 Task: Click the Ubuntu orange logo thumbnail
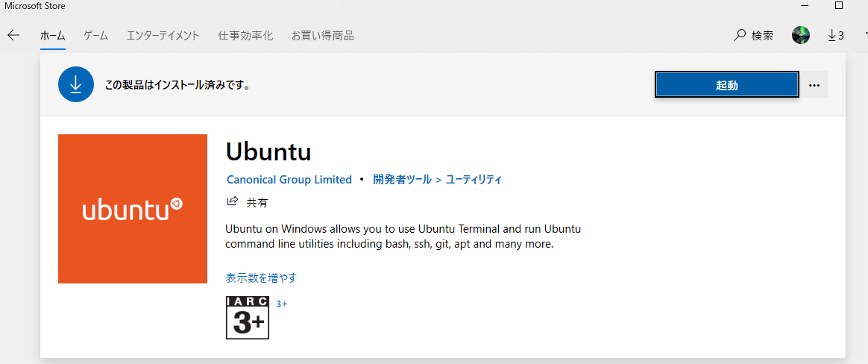(x=132, y=209)
